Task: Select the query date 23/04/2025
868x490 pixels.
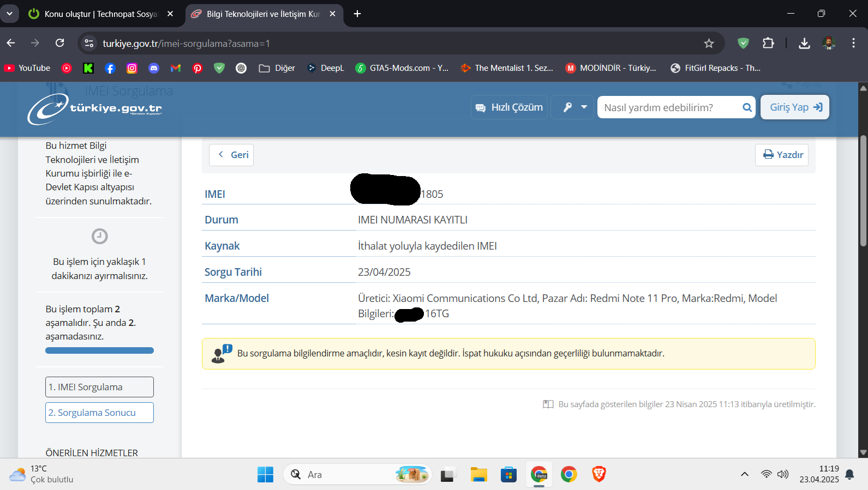Action: click(384, 272)
